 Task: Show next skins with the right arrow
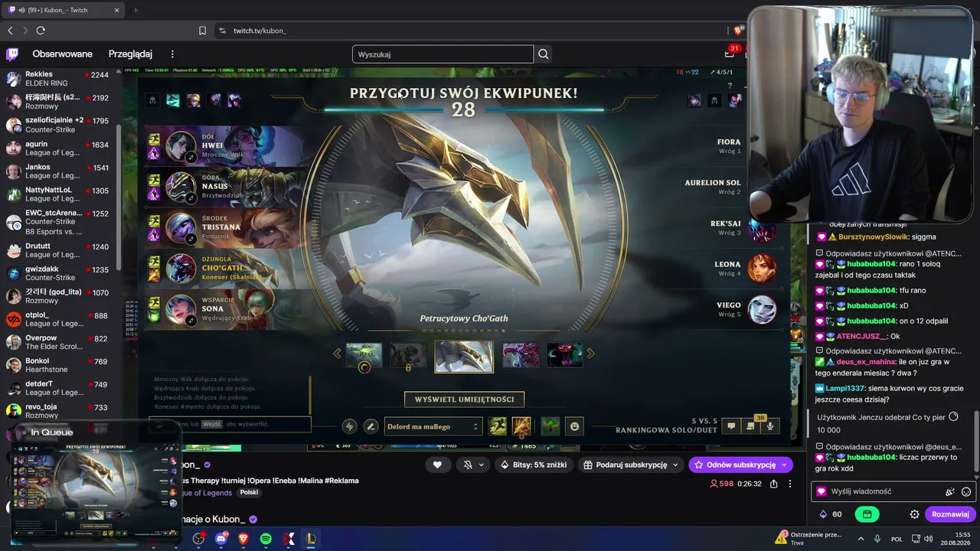point(590,354)
